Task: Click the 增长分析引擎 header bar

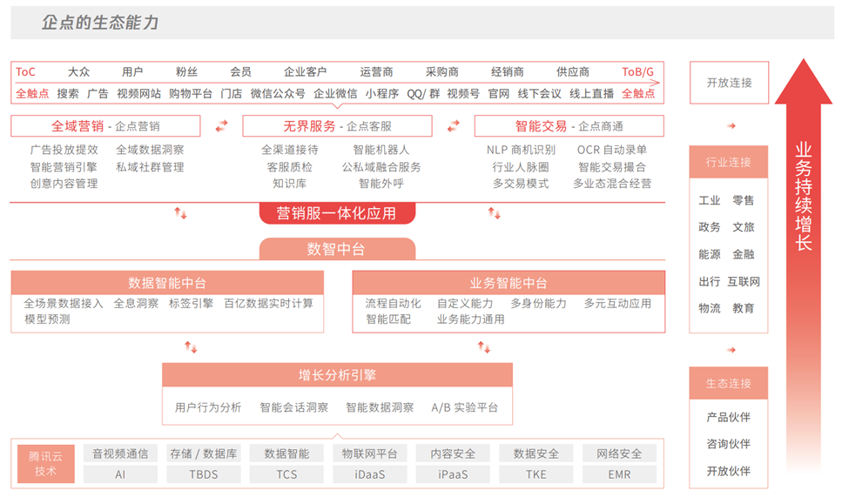Action: (x=337, y=375)
